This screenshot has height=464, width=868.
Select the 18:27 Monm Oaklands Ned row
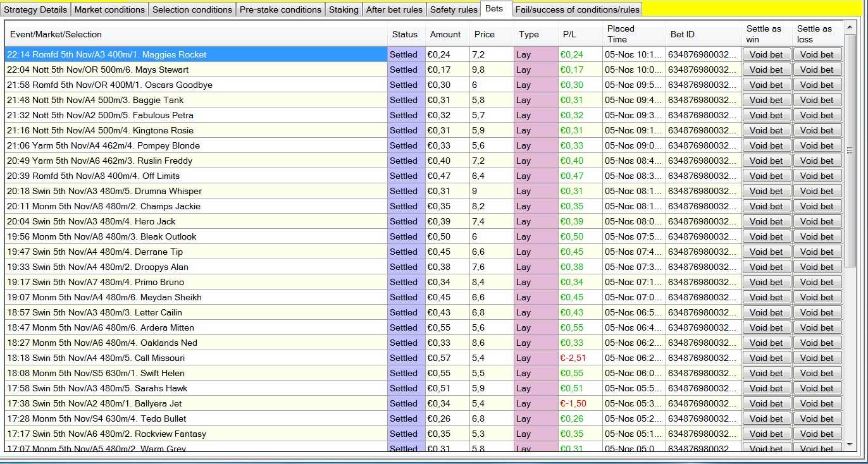click(424, 343)
